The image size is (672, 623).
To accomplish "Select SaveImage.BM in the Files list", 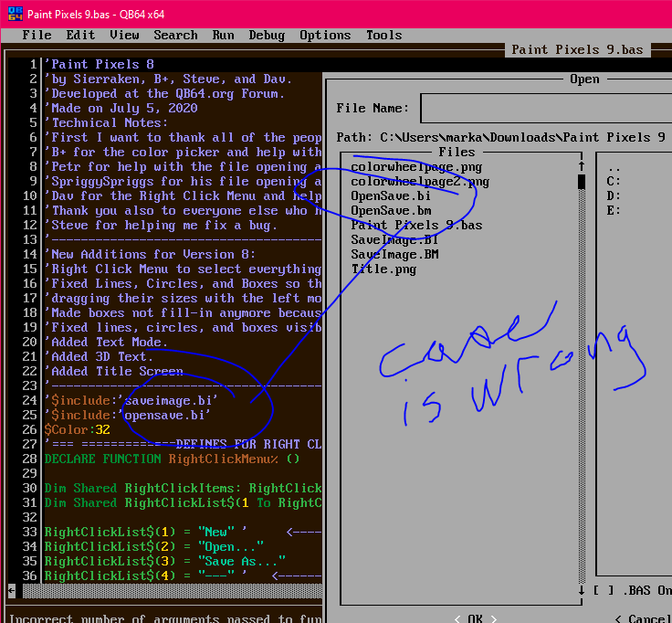I will (x=394, y=254).
